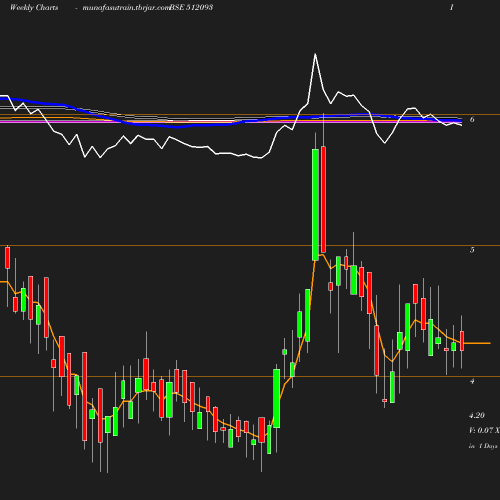Click the munafasutra.com watermark text
500x500 pixels.
126,8
